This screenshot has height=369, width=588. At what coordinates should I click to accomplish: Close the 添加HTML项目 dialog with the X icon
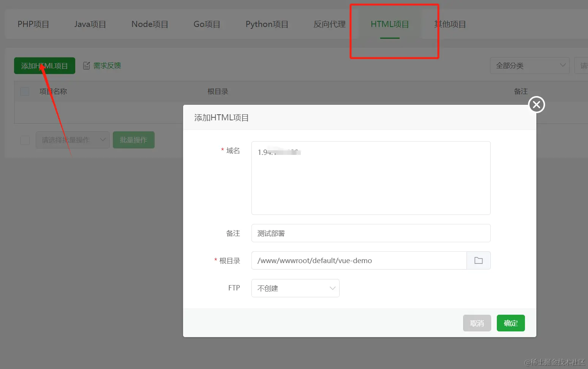coord(537,104)
